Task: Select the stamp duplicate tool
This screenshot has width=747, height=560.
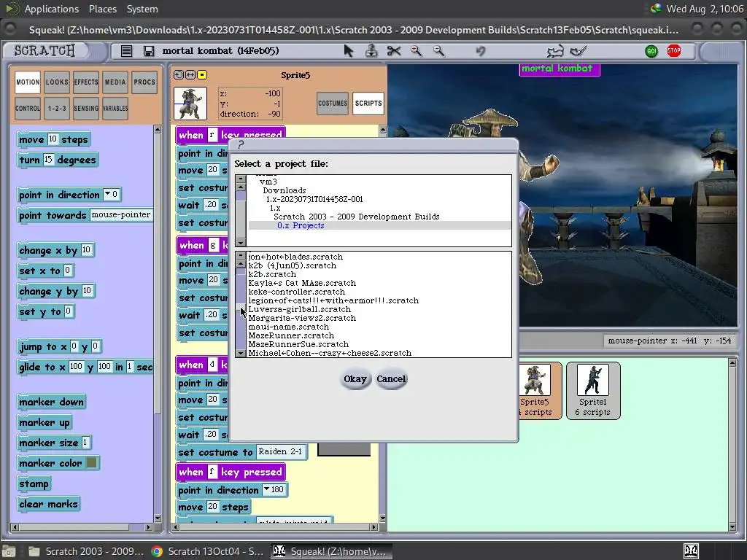Action: pyautogui.click(x=371, y=50)
